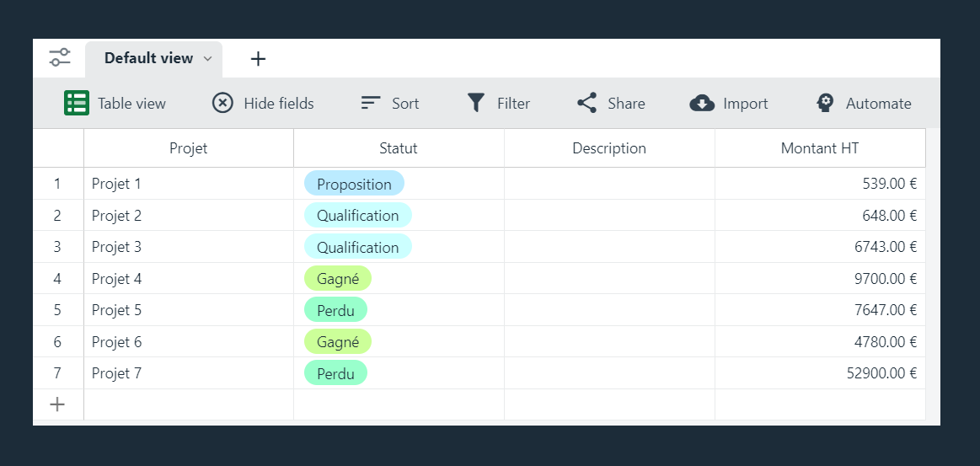Viewport: 980px width, 466px height.
Task: Open the Perdu status dropdown of Projet 7
Action: tap(335, 373)
